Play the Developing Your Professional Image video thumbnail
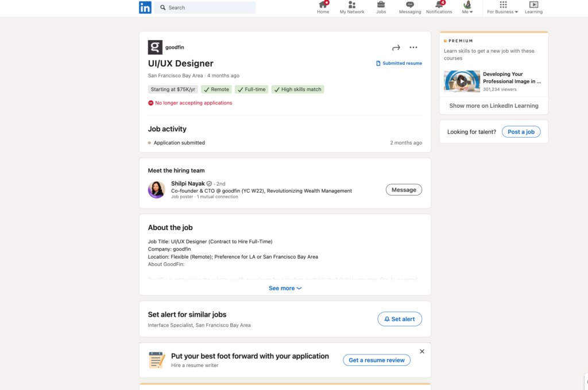 click(x=462, y=81)
